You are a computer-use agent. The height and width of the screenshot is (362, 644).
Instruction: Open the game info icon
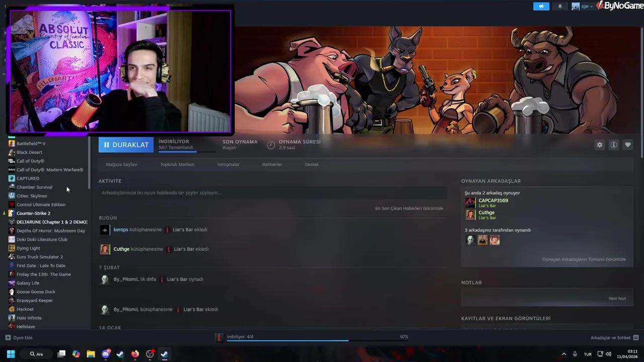point(613,145)
